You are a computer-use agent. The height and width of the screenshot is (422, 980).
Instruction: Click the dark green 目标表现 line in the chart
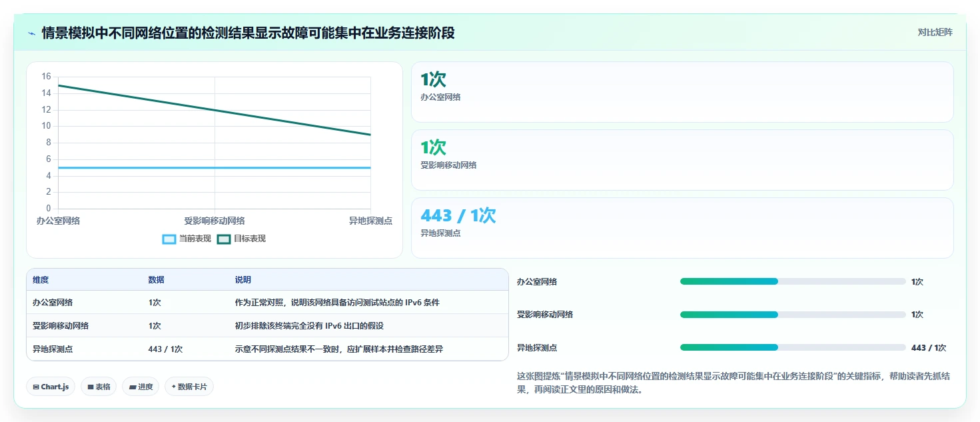(215, 110)
